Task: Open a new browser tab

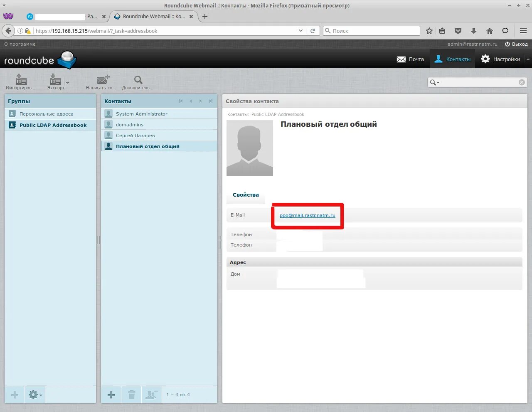Action: [205, 17]
